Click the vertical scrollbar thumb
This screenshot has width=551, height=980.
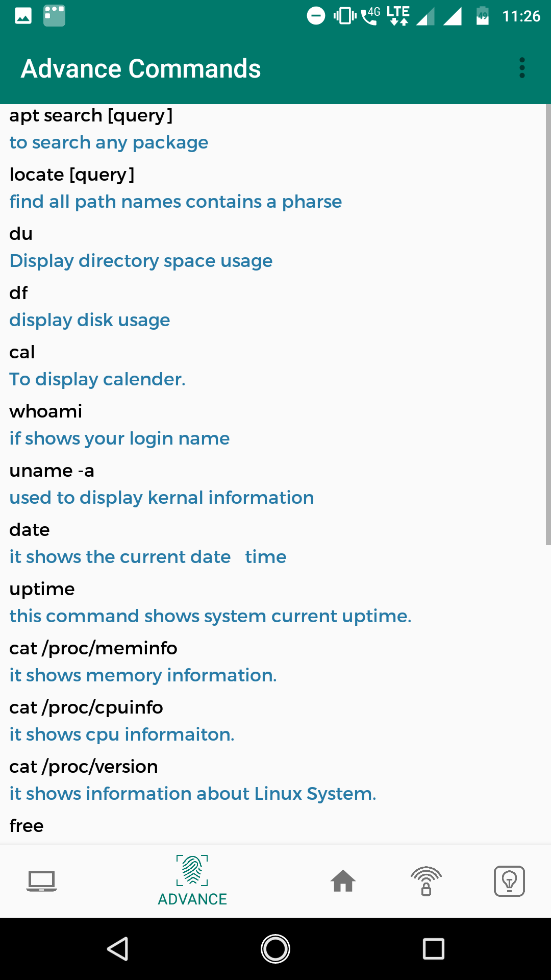548,325
